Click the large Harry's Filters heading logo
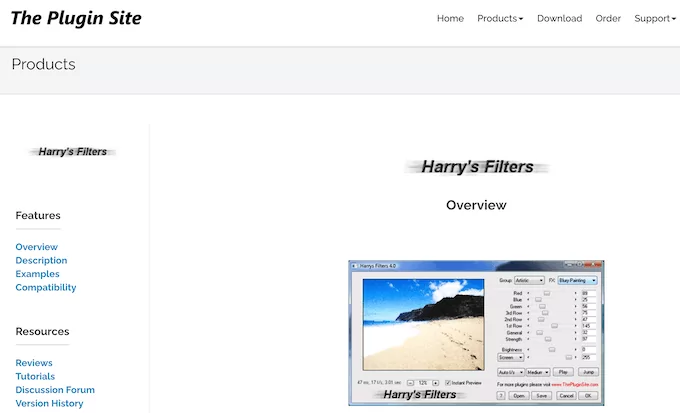Viewport: 680px width, 413px height. coord(477,167)
